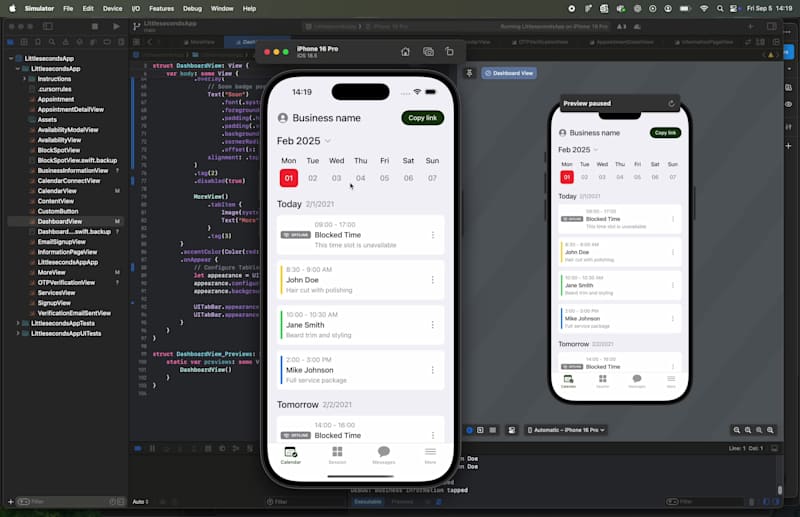Viewport: 800px width, 517px height.
Task: Open Control Center in menu bar
Action: [734, 8]
